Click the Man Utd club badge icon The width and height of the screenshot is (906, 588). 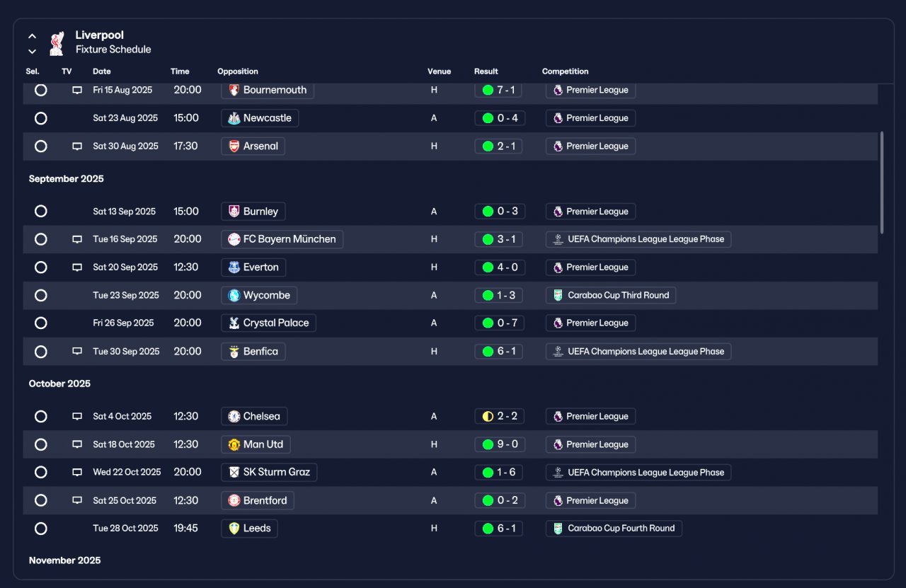click(234, 444)
